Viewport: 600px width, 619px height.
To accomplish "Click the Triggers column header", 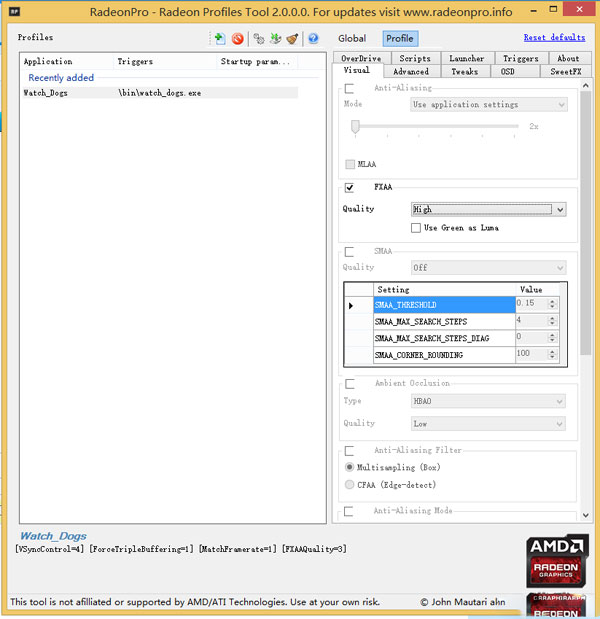I will [165, 61].
